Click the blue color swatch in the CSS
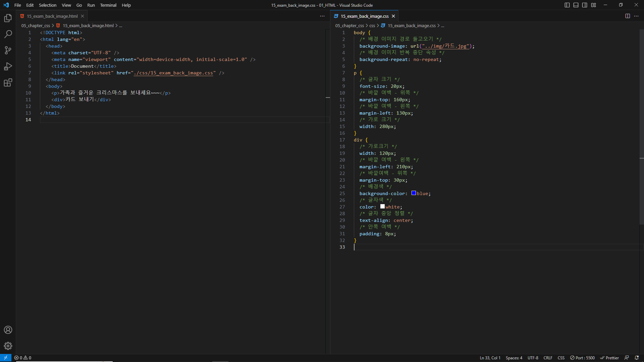 [x=414, y=193]
